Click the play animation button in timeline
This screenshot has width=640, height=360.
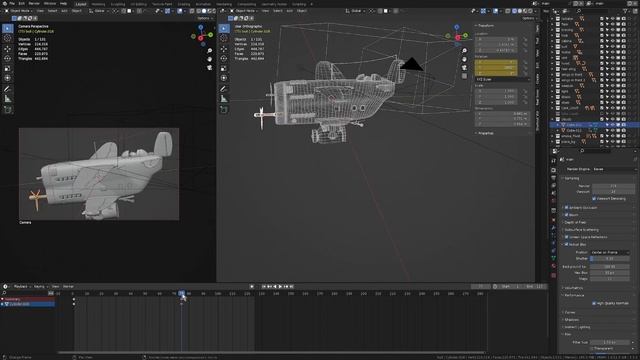[x=280, y=287]
